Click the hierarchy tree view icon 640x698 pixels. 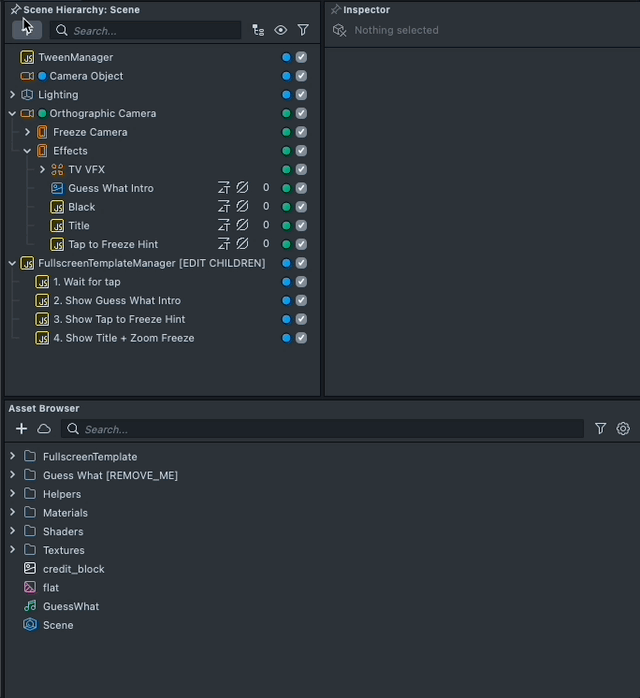pos(258,31)
